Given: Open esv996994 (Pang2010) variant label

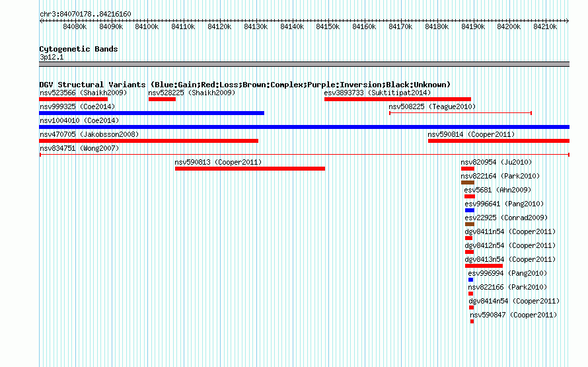Looking at the screenshot, I should (x=508, y=273).
